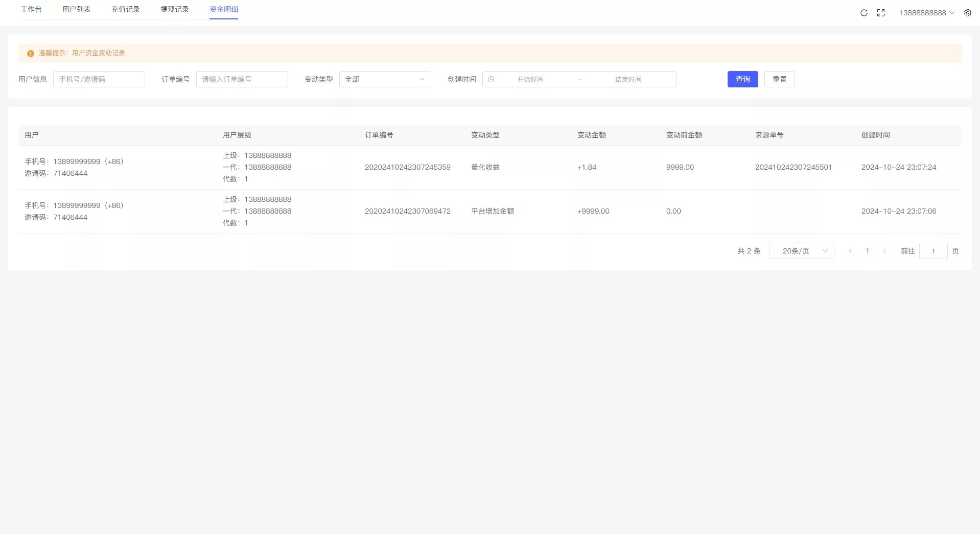Select page number 1 in pagination
This screenshot has height=534, width=980.
[x=868, y=251]
